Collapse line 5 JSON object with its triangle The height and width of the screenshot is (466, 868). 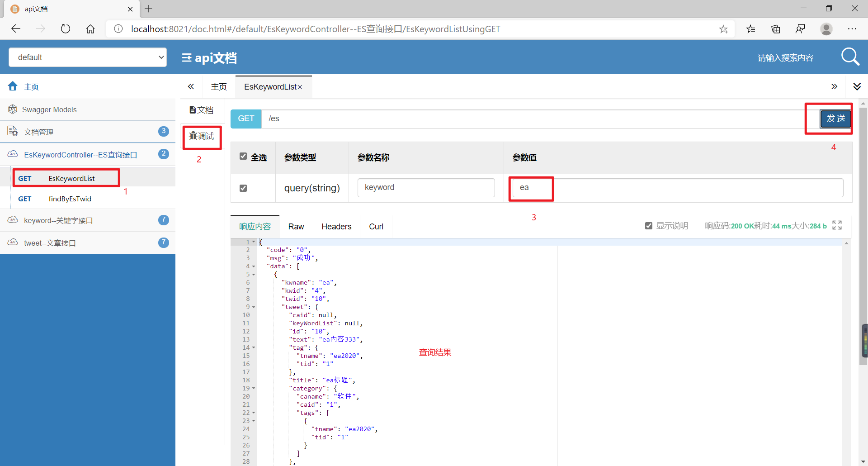[x=253, y=274]
